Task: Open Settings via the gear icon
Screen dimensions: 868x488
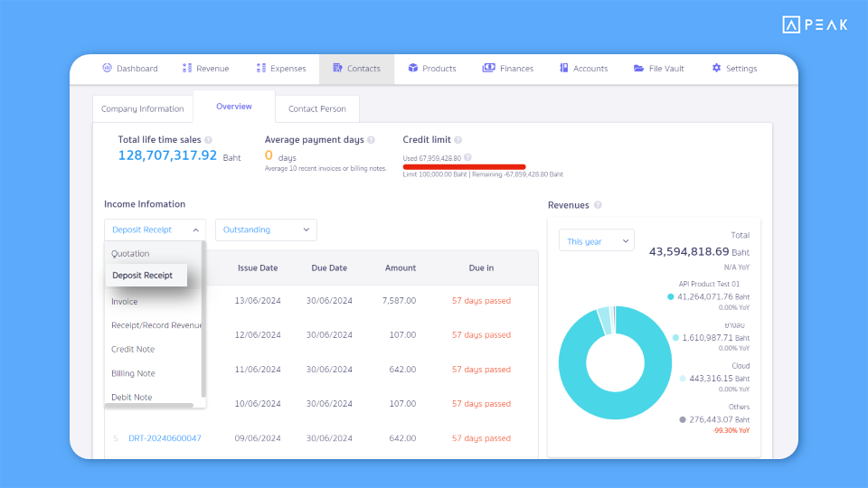Action: pyautogui.click(x=716, y=68)
